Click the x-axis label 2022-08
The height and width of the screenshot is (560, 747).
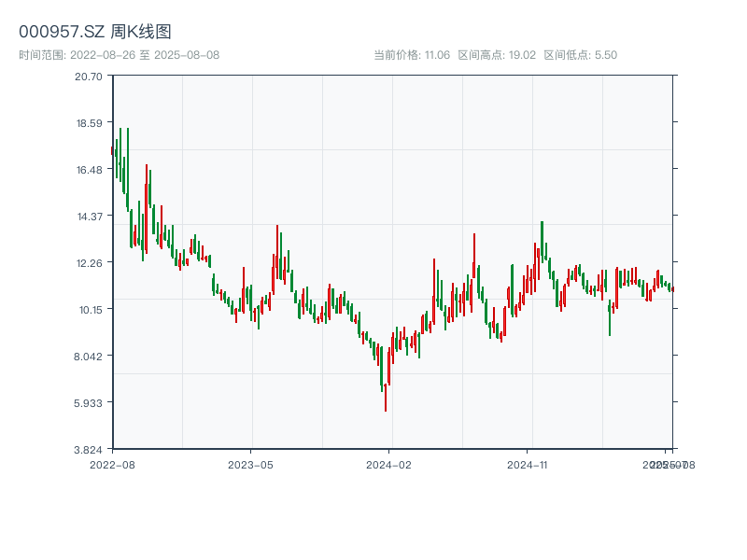point(112,465)
